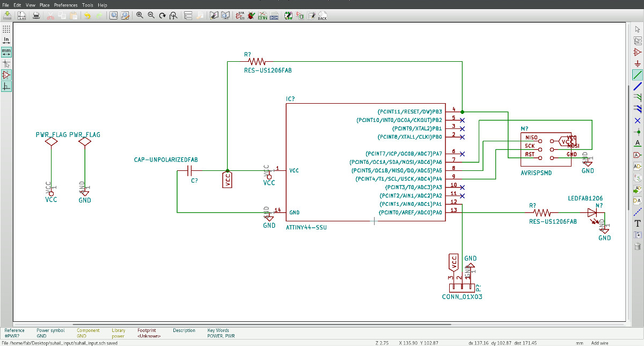
Task: Open the Tools menu
Action: click(x=87, y=4)
